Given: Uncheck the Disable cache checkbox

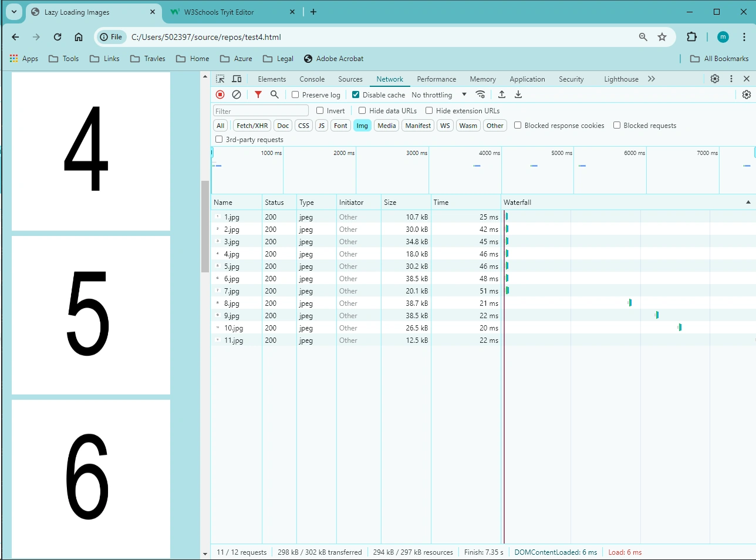Looking at the screenshot, I should click(x=356, y=95).
